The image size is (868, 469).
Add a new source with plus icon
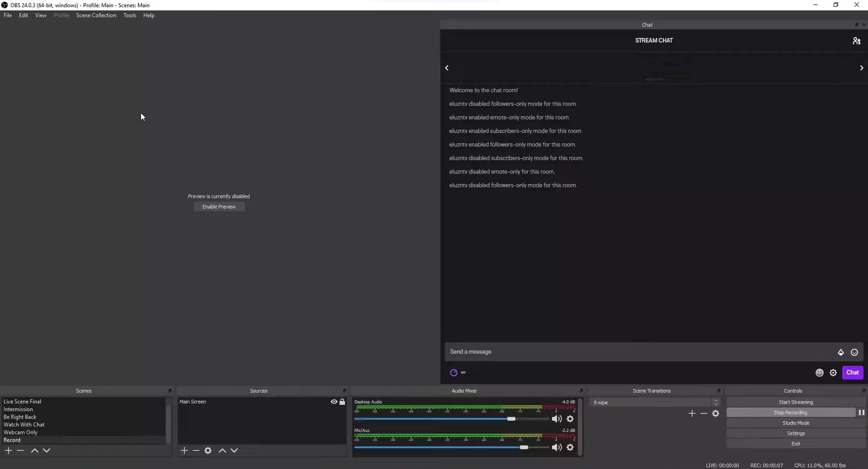point(184,450)
